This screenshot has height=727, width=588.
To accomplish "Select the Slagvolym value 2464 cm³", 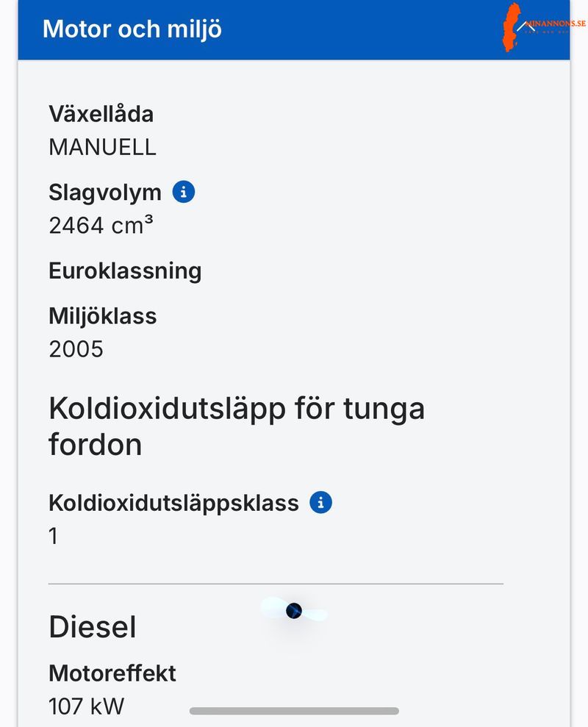I will coord(99,224).
